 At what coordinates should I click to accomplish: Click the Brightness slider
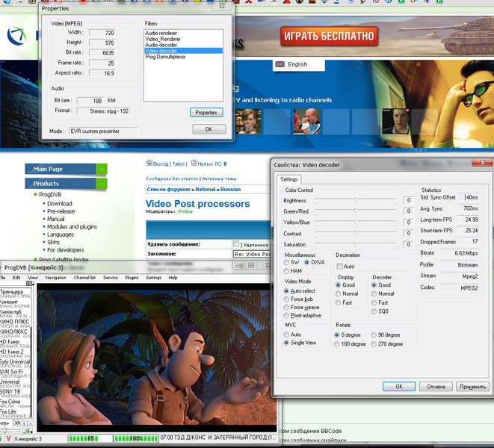coord(356,200)
